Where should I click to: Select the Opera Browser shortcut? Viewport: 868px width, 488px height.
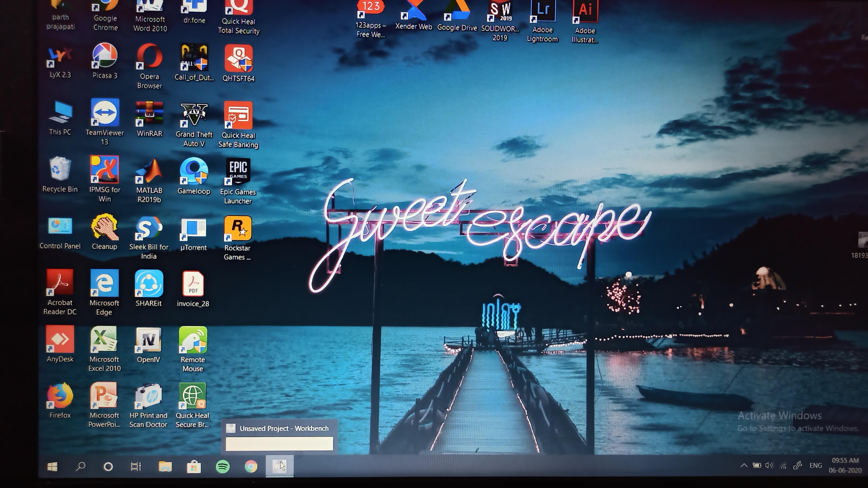point(150,57)
